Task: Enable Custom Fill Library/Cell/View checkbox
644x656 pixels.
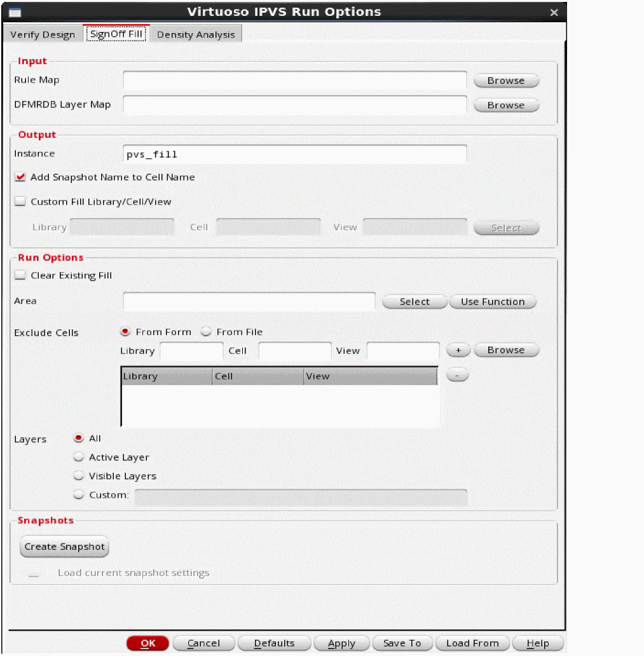Action: (20, 202)
